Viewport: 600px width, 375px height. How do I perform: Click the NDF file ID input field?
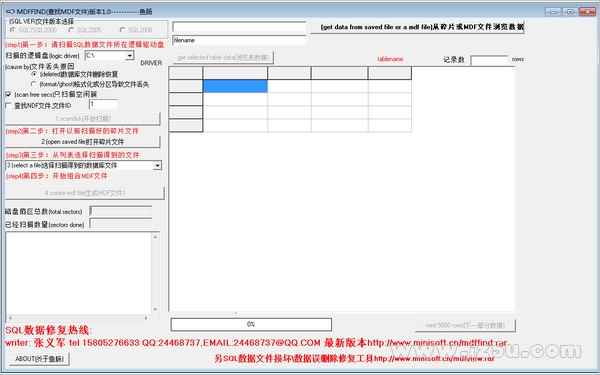click(x=103, y=104)
